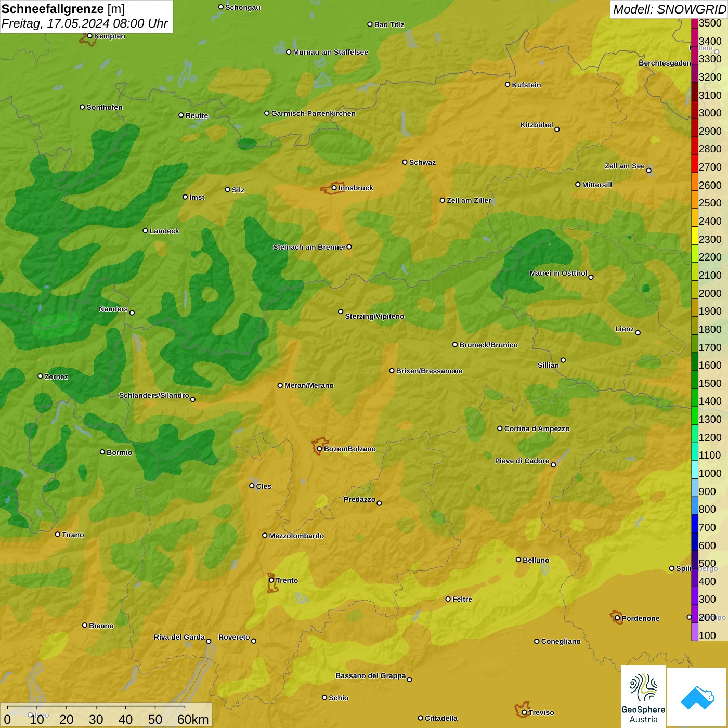The image size is (728, 728).
Task: Select the 'Matrei in Osttirol' label
Action: coord(558,273)
